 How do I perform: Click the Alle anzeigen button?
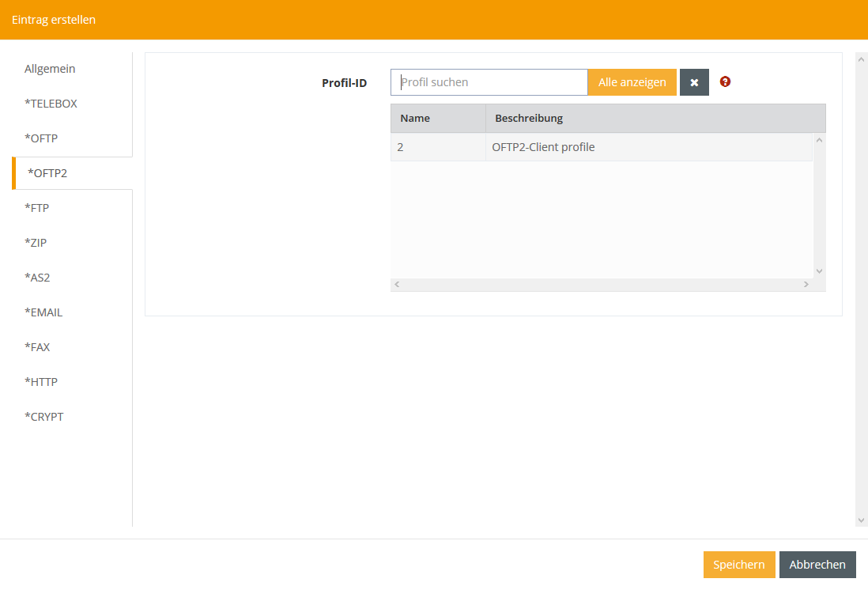click(x=632, y=82)
